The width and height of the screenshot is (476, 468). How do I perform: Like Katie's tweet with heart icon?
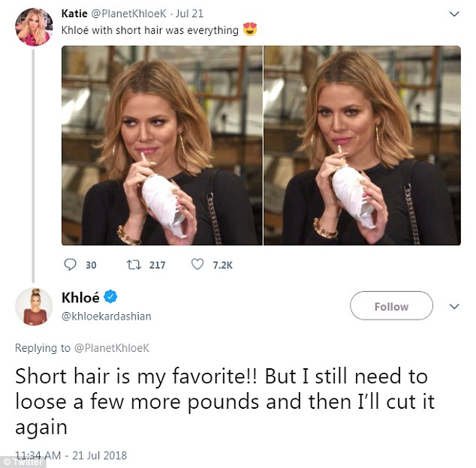pos(197,264)
